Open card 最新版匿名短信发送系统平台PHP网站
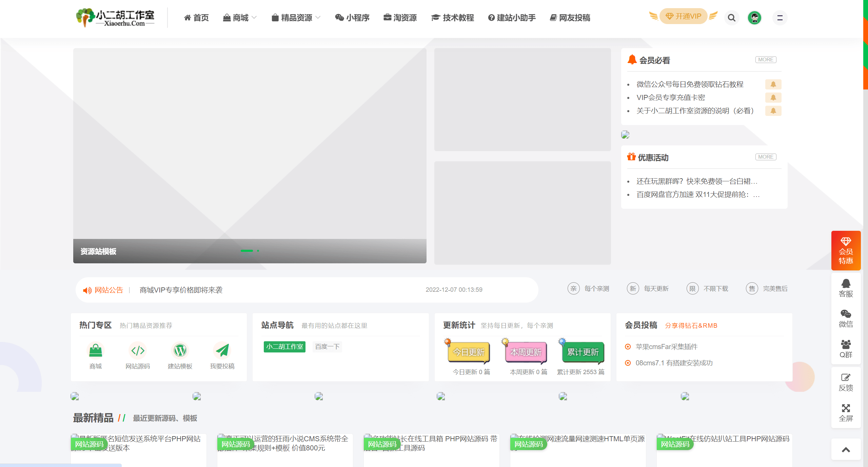 click(x=139, y=450)
